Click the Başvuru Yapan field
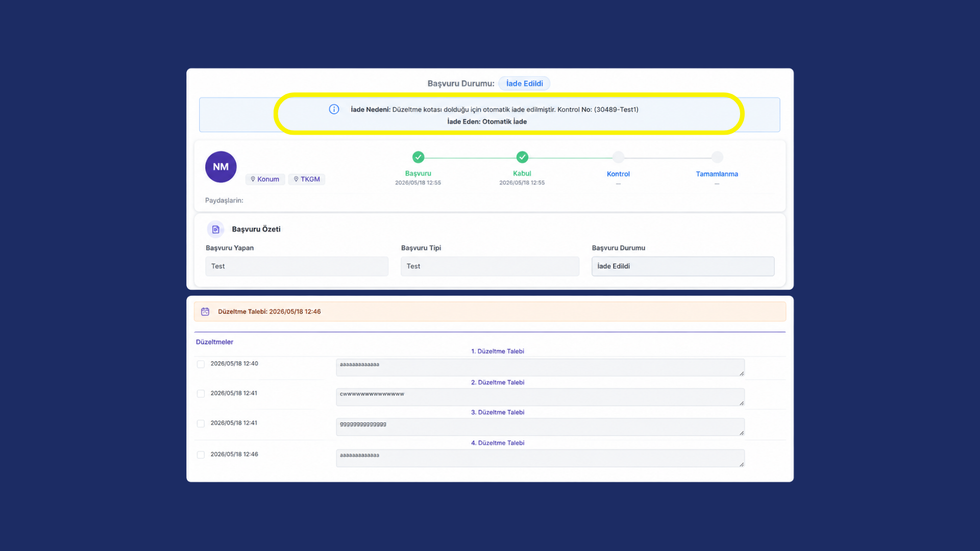The image size is (980, 551). tap(297, 266)
